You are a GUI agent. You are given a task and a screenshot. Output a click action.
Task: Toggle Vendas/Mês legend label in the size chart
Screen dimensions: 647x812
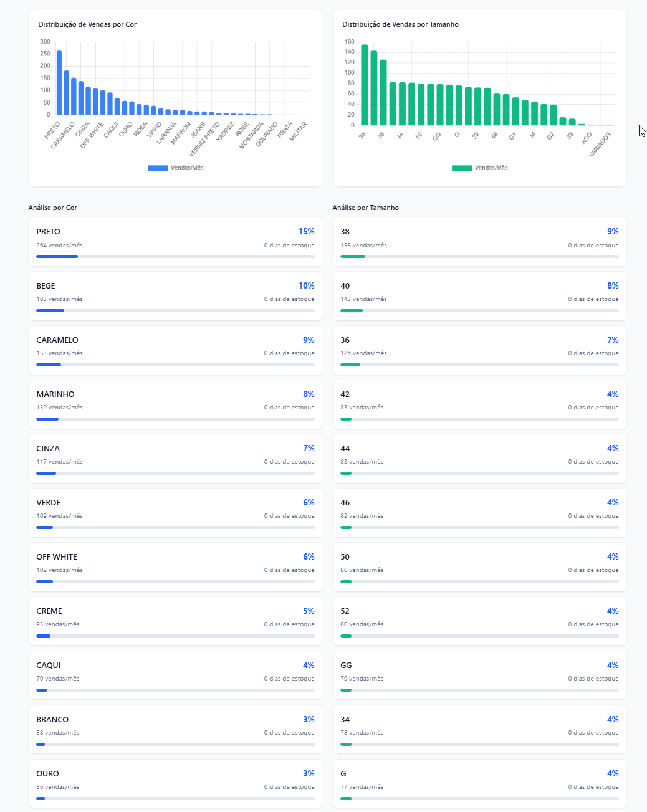click(491, 168)
